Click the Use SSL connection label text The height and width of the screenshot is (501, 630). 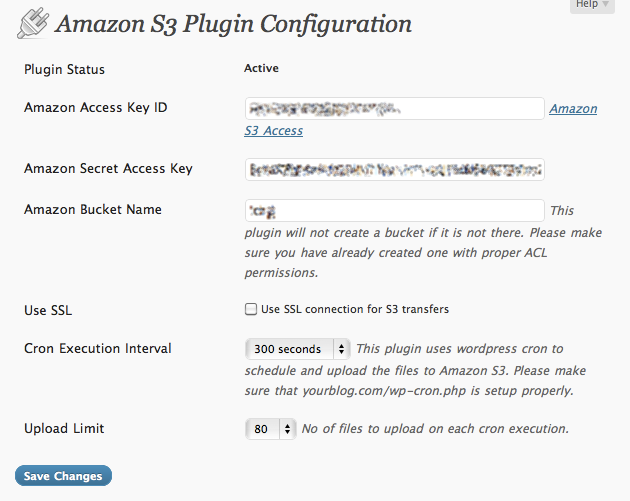[x=355, y=309]
